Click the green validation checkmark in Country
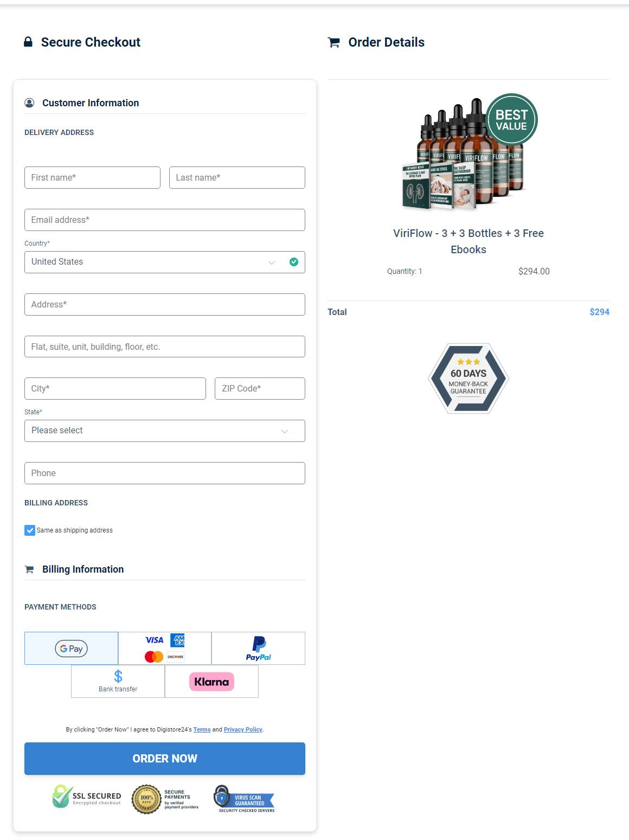This screenshot has height=840, width=629. click(x=294, y=262)
